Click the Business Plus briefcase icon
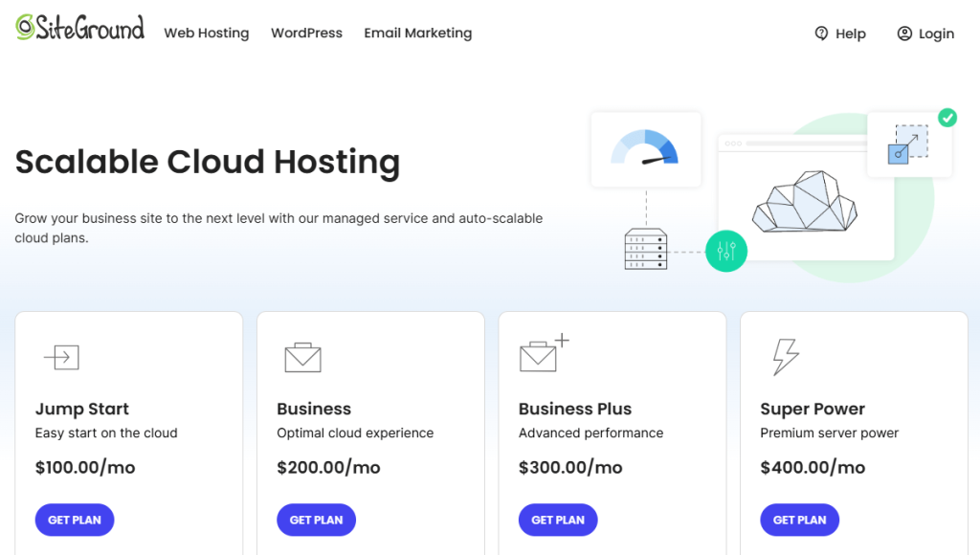Screen dimensions: 980x555 coord(545,353)
